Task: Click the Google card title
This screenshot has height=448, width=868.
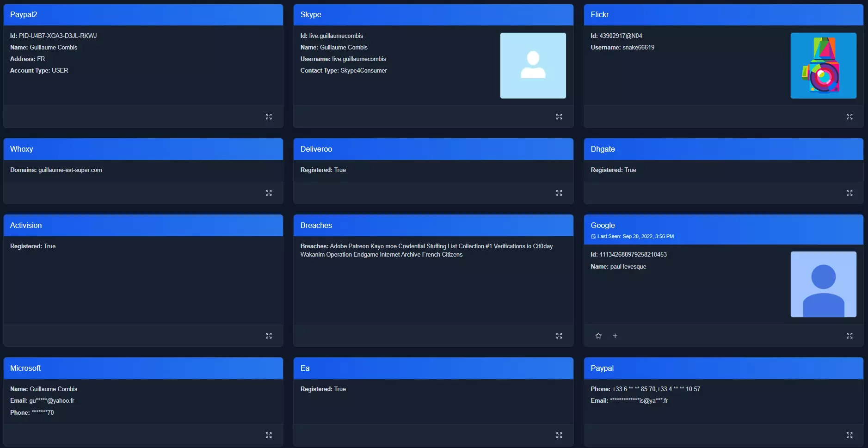Action: (x=603, y=225)
